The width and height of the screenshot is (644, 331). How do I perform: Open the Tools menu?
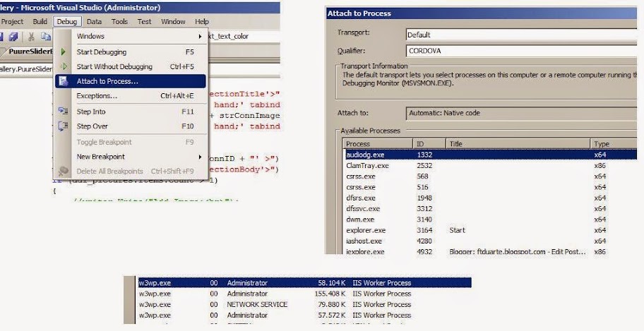pos(119,21)
